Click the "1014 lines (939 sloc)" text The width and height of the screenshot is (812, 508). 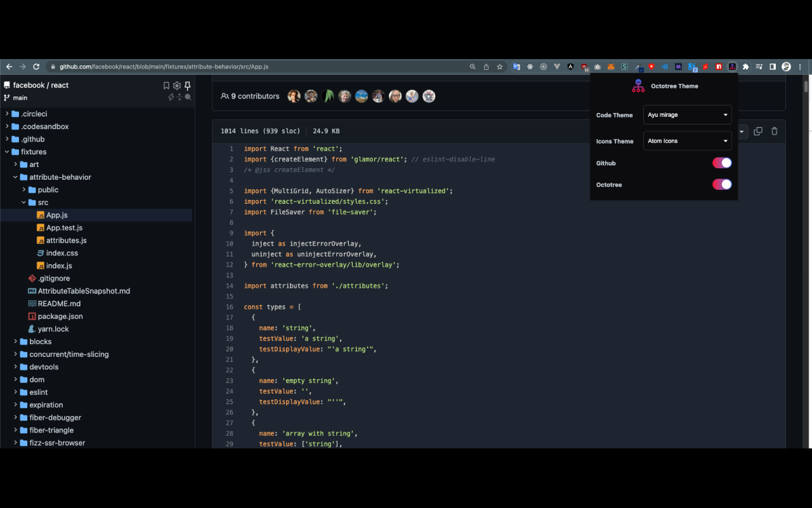(260, 131)
